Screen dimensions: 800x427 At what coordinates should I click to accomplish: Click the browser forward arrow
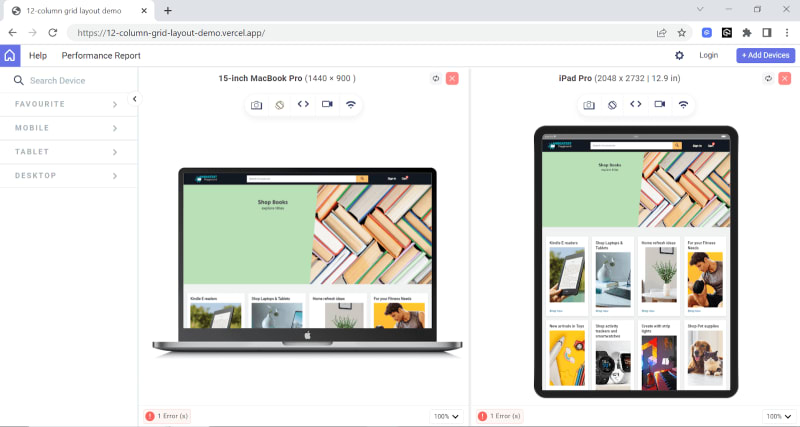(32, 33)
